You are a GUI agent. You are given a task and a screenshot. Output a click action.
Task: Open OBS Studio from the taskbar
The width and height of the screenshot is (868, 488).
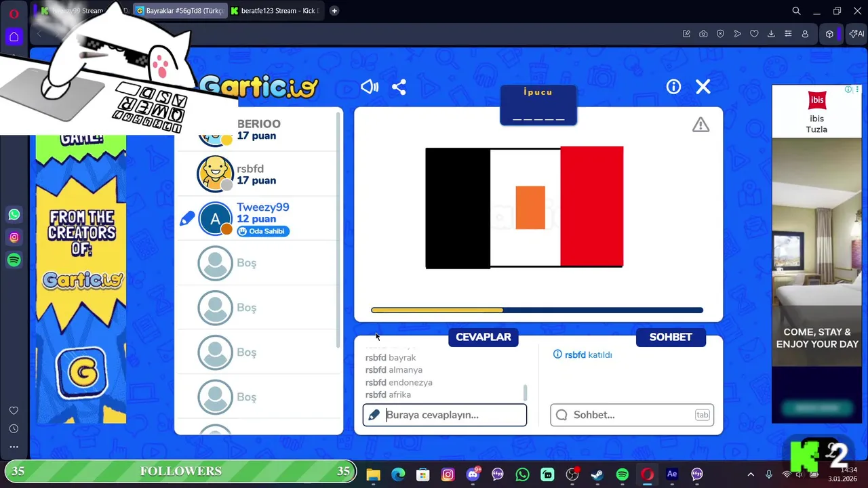coord(572,474)
